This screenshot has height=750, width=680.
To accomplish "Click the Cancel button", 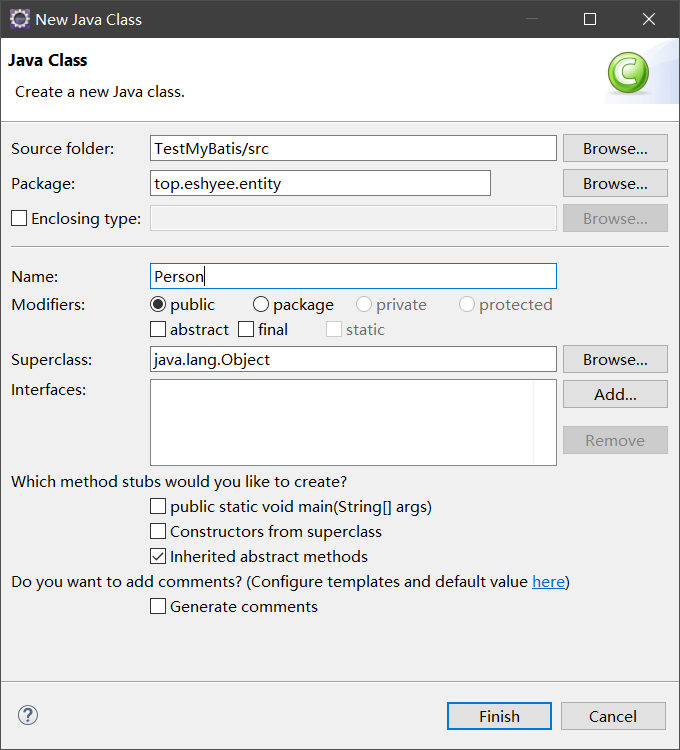I will [613, 716].
